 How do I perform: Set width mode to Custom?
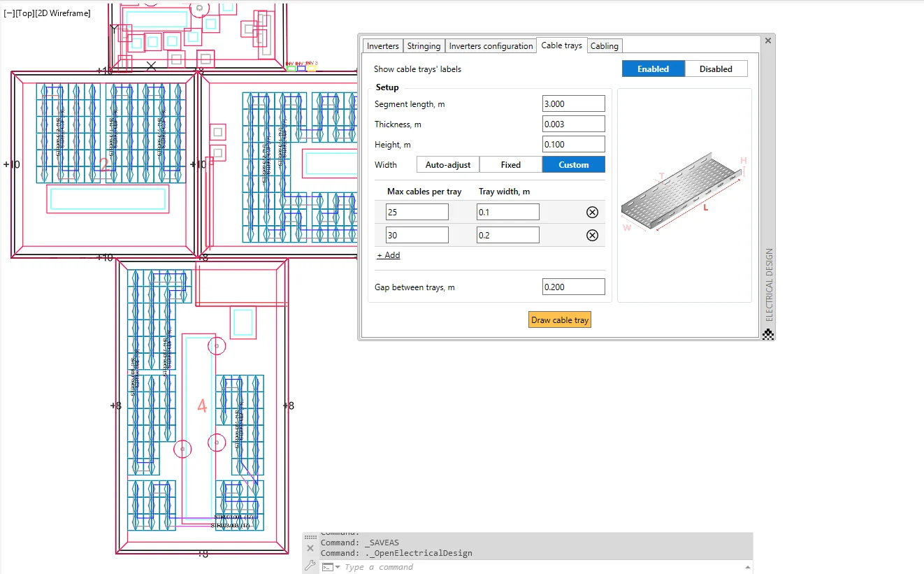click(573, 165)
